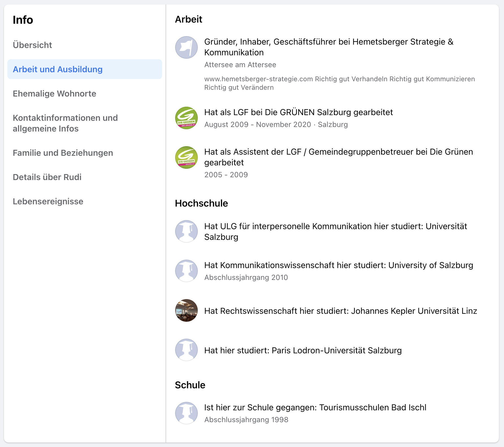Open Johannes Kepler Universität Linz photo thumbnail
Screen dimensions: 504x447
[186, 310]
